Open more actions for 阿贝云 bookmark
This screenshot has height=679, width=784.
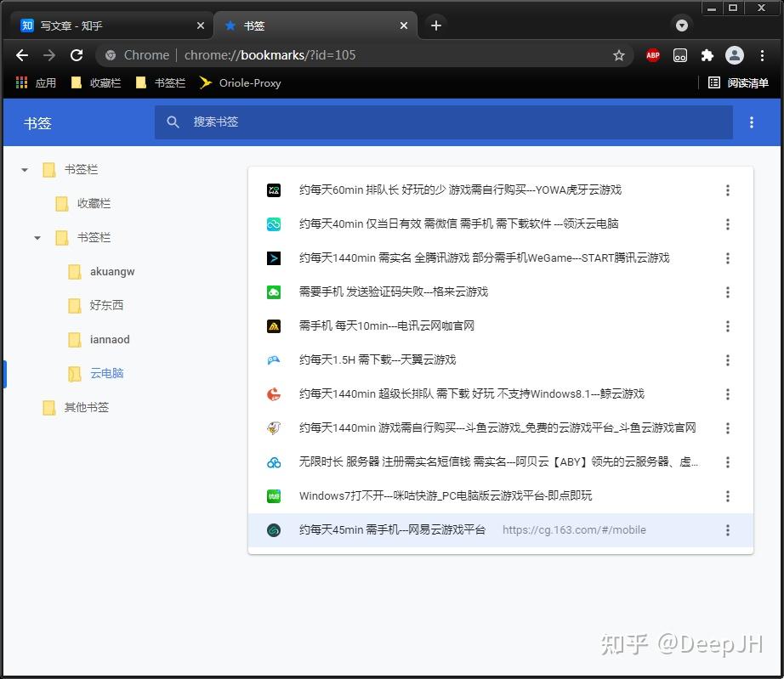click(x=728, y=461)
